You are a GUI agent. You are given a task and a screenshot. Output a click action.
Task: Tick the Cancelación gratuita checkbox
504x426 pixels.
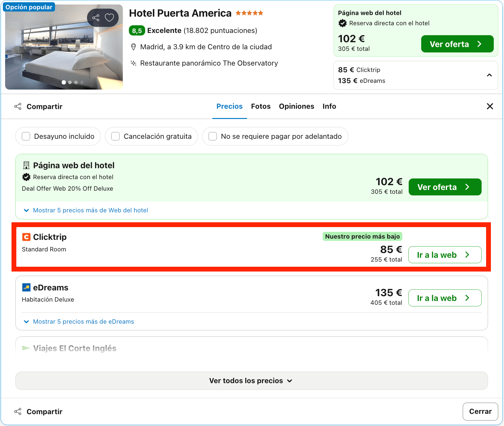tap(115, 136)
